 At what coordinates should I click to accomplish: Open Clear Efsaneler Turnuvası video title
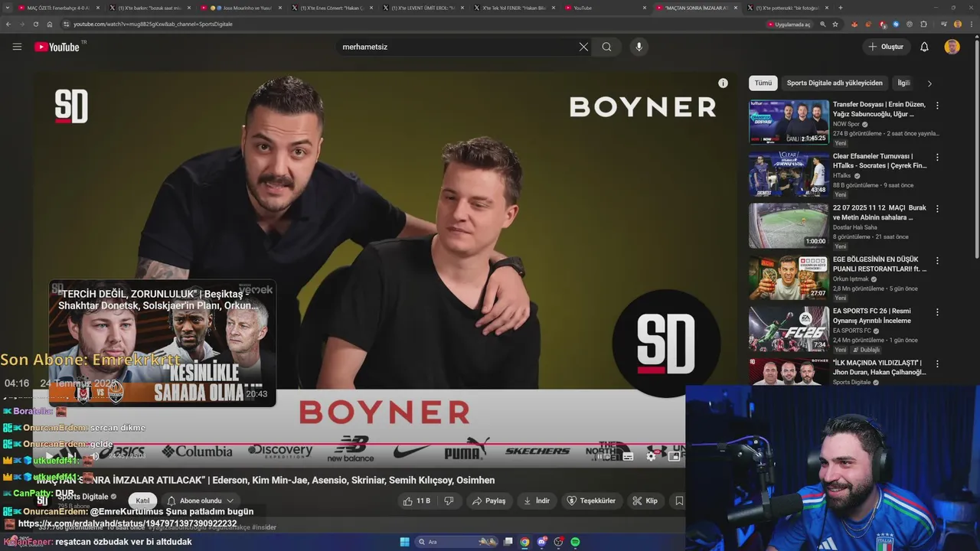pyautogui.click(x=880, y=161)
